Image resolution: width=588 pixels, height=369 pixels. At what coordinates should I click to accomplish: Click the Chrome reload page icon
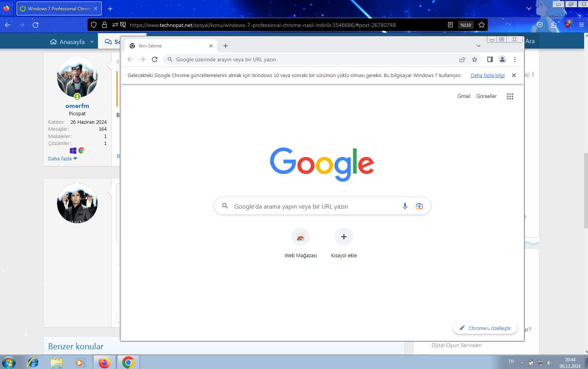tap(155, 59)
